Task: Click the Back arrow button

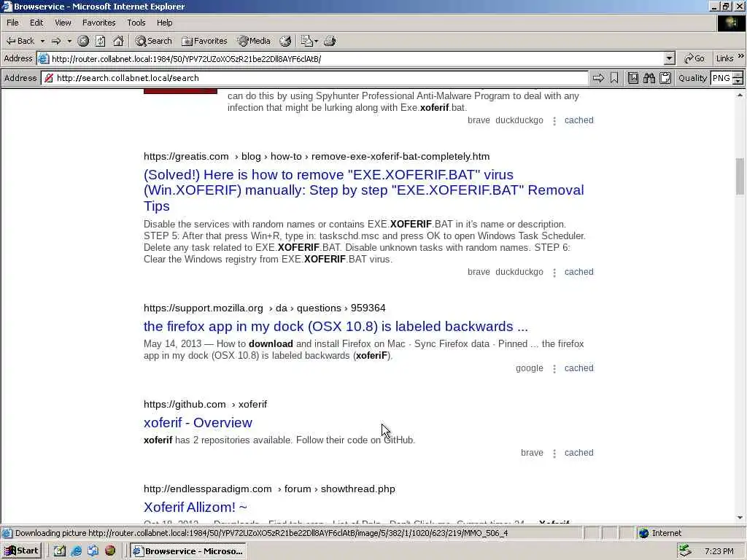Action: tap(20, 41)
